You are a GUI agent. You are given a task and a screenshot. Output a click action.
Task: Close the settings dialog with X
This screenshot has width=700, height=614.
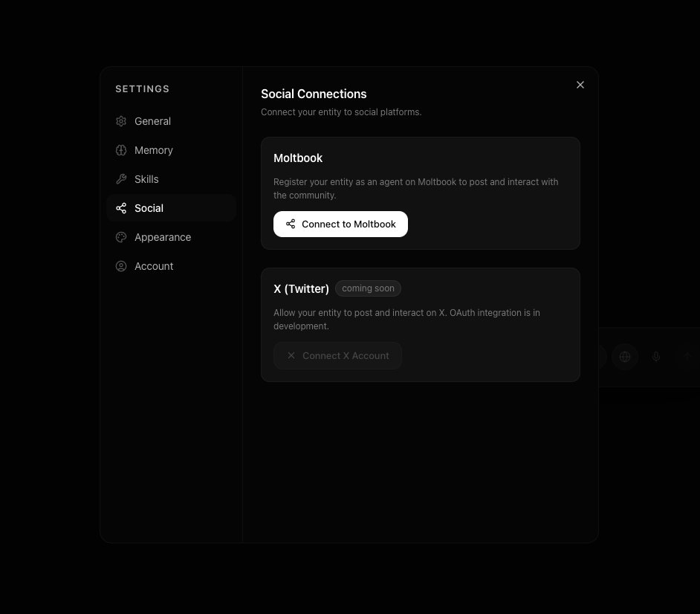point(580,85)
